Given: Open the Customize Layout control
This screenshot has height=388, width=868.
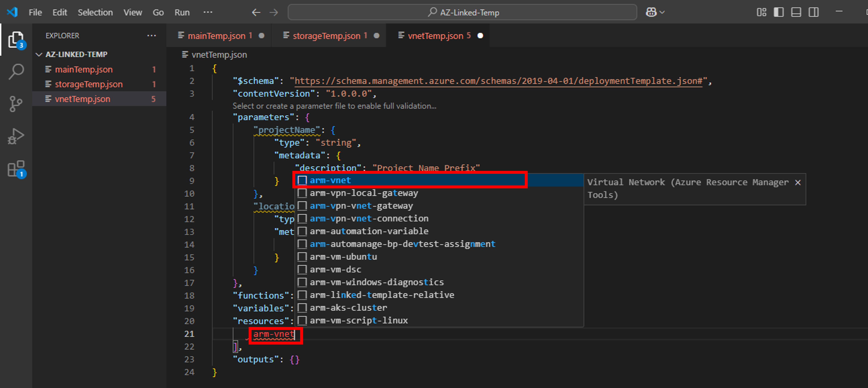Looking at the screenshot, I should (762, 12).
